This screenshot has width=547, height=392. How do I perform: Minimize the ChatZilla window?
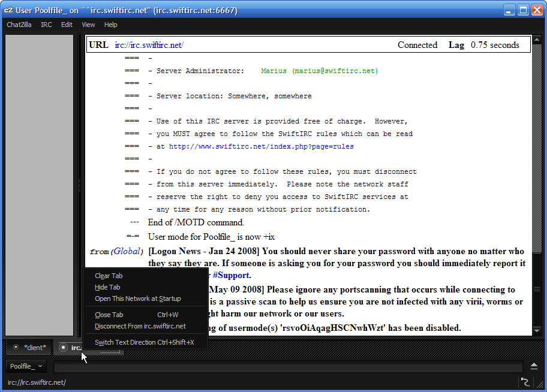coord(509,10)
